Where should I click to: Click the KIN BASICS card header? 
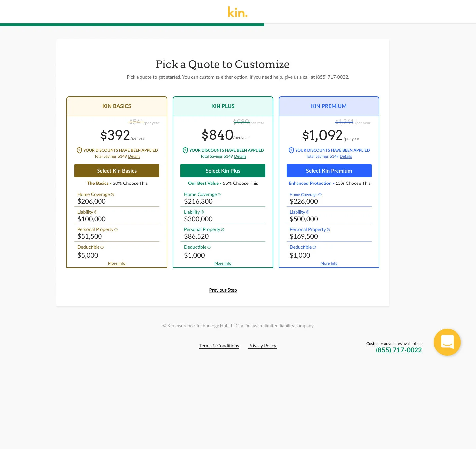click(x=117, y=106)
